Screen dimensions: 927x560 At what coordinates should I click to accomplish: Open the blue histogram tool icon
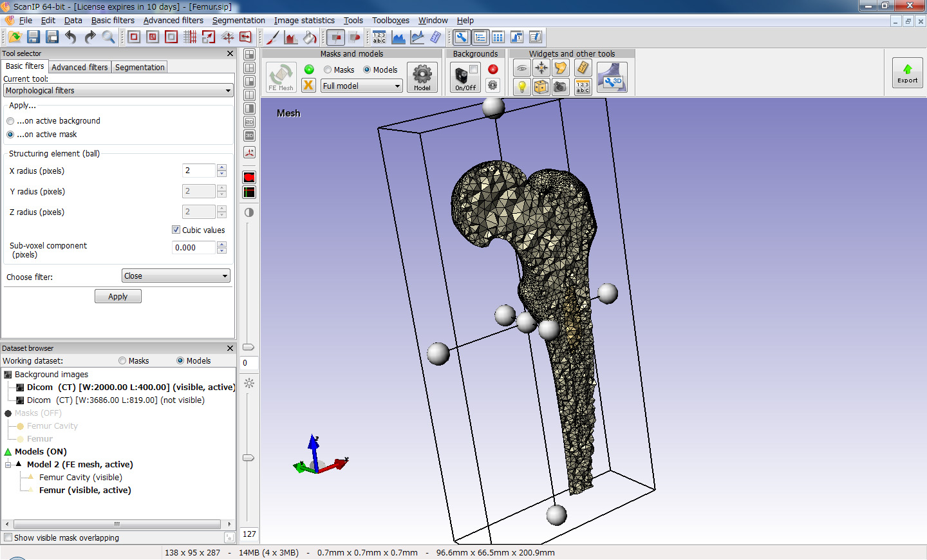coord(398,37)
